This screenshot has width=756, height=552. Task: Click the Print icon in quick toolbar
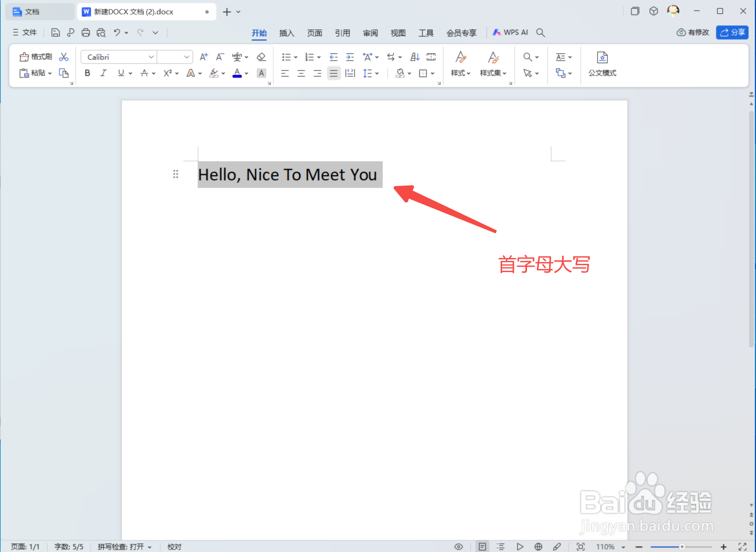tap(86, 32)
